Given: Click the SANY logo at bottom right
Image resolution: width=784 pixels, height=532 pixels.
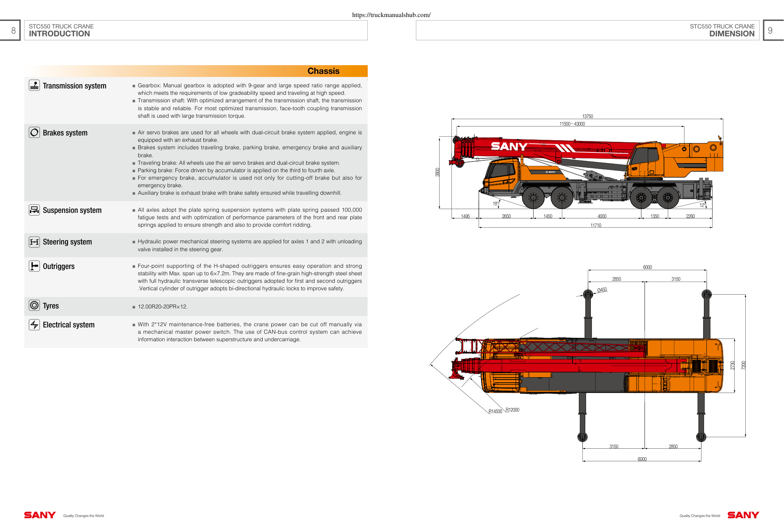Looking at the screenshot, I should click(743, 515).
